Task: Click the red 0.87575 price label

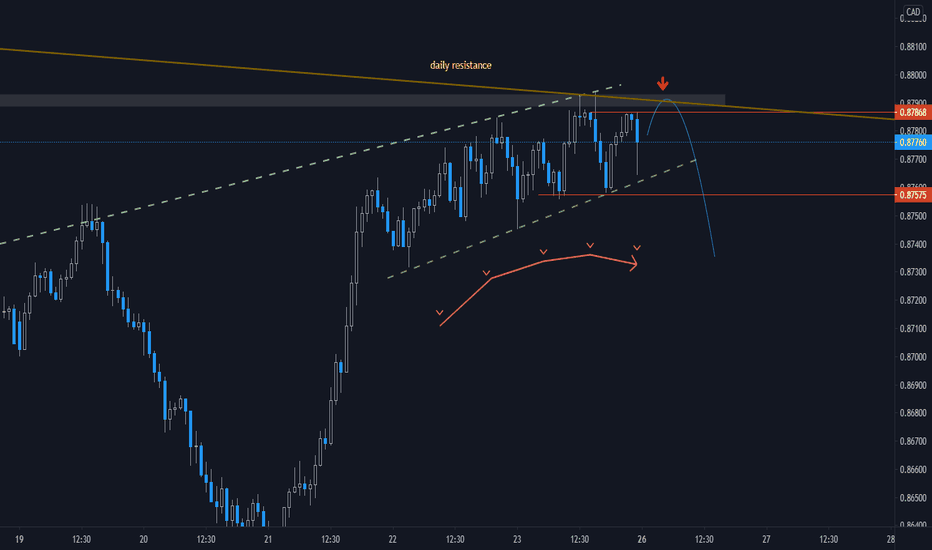Action: click(912, 195)
